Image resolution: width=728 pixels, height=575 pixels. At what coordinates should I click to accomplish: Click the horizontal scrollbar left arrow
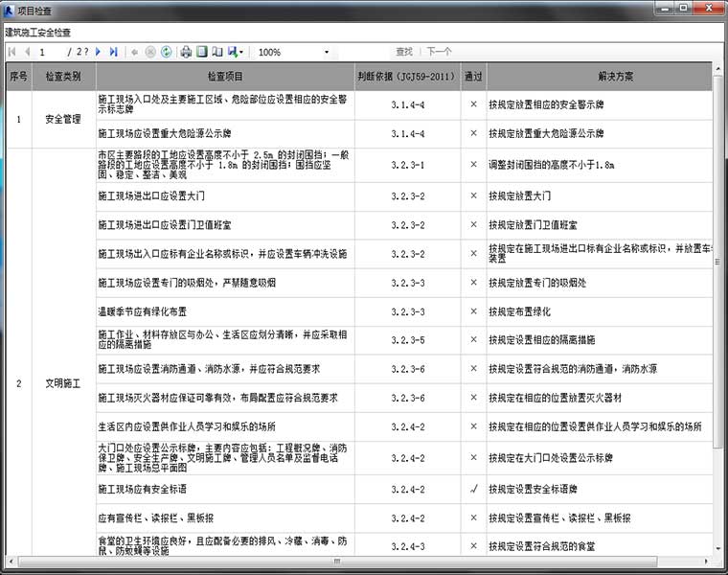click(x=11, y=562)
